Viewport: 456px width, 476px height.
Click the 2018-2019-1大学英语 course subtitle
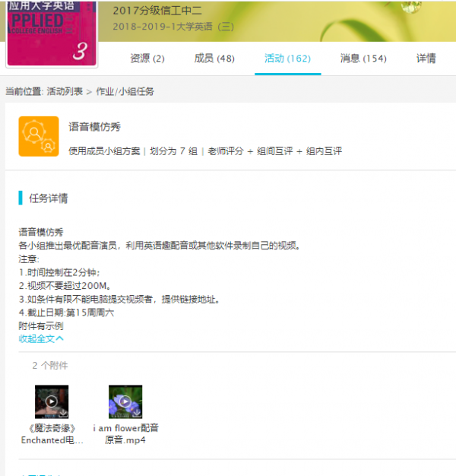(x=174, y=27)
